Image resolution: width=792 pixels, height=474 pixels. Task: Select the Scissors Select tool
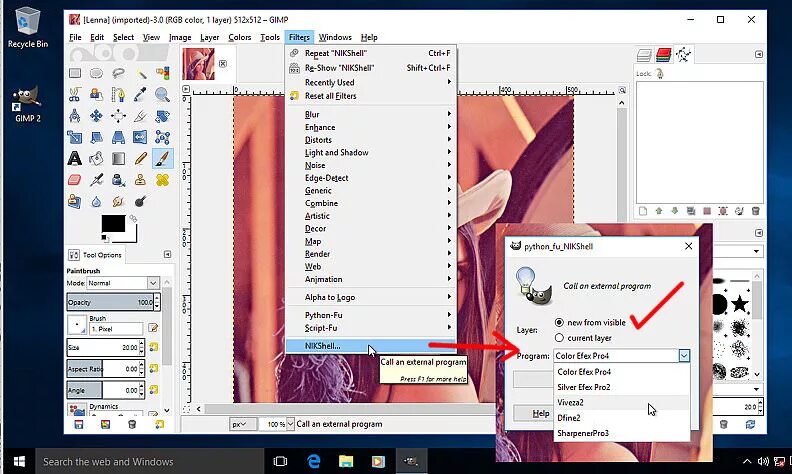pos(75,94)
